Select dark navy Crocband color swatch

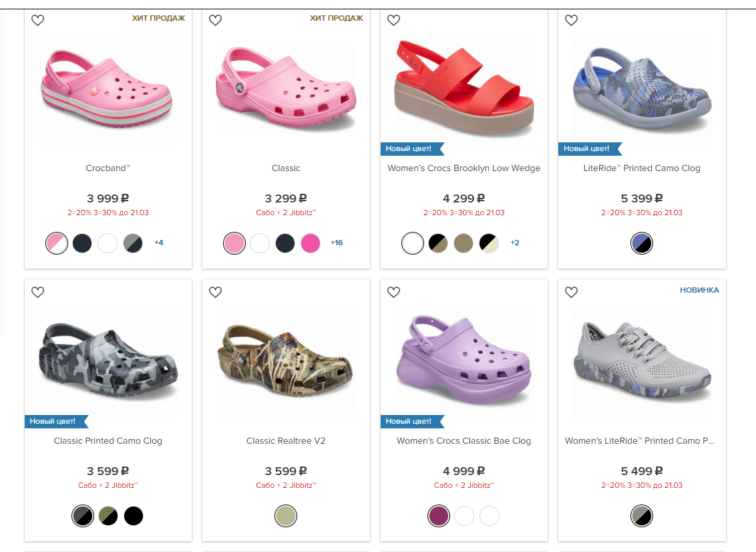[82, 243]
